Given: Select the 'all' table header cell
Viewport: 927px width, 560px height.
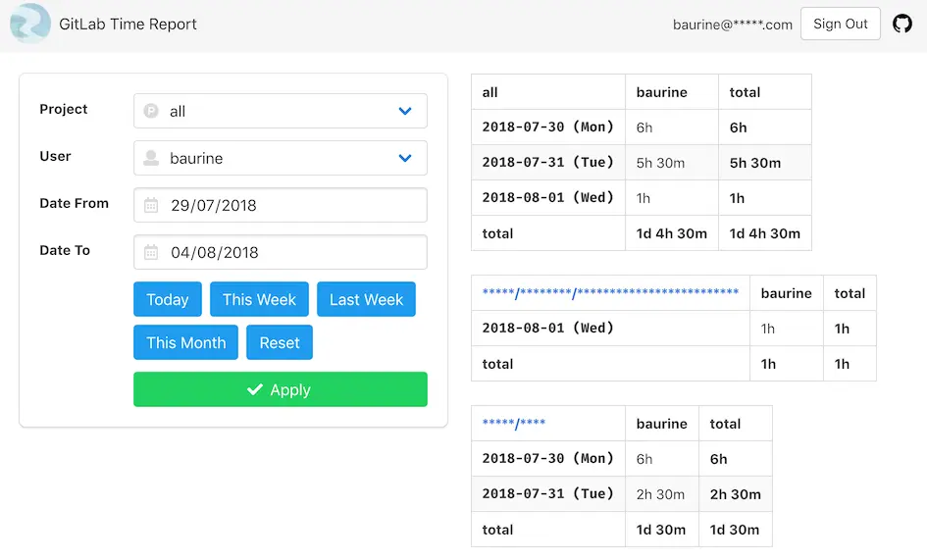Looking at the screenshot, I should 548,91.
